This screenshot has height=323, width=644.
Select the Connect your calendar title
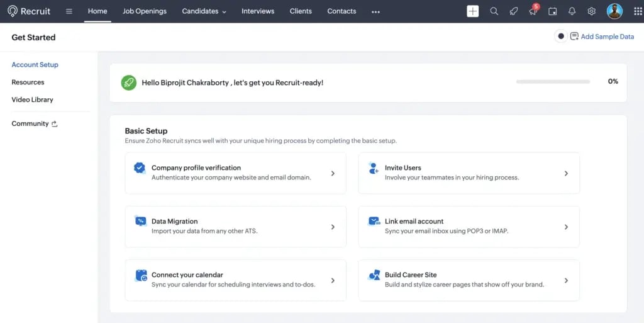coord(187,275)
